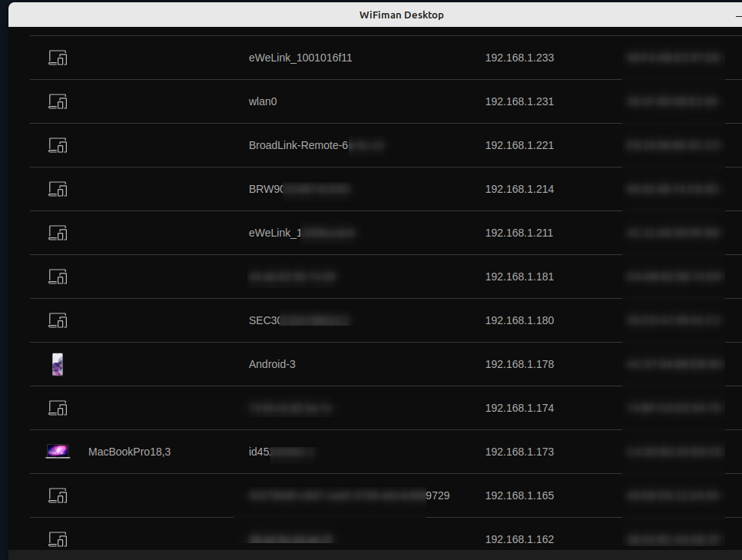Viewport: 742px width, 560px height.
Task: Select the Android-3 hostname
Action: pyautogui.click(x=272, y=364)
